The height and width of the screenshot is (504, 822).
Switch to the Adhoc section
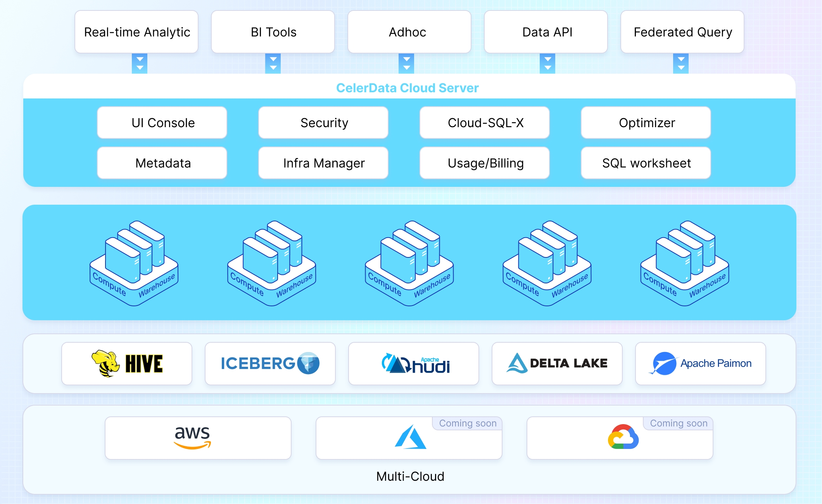tap(409, 32)
